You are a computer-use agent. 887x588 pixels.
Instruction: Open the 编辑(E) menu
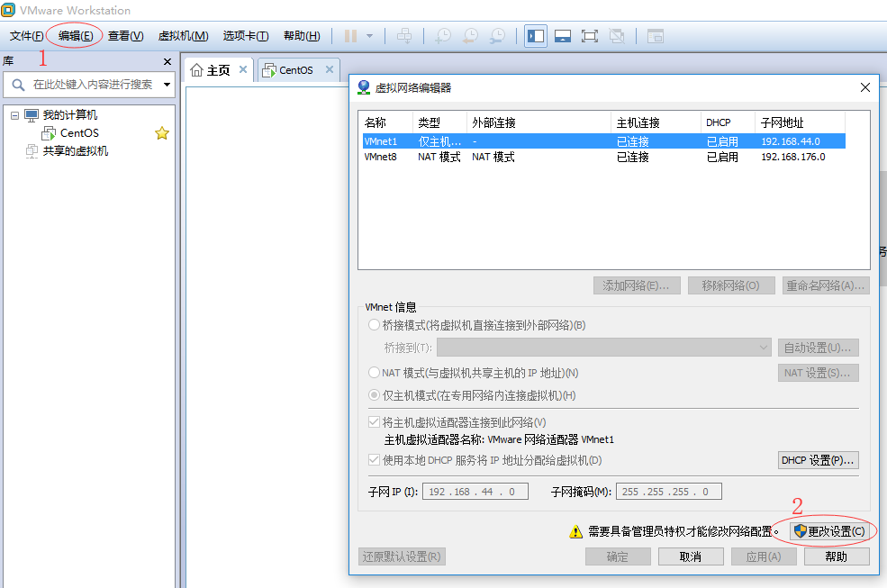coord(76,36)
